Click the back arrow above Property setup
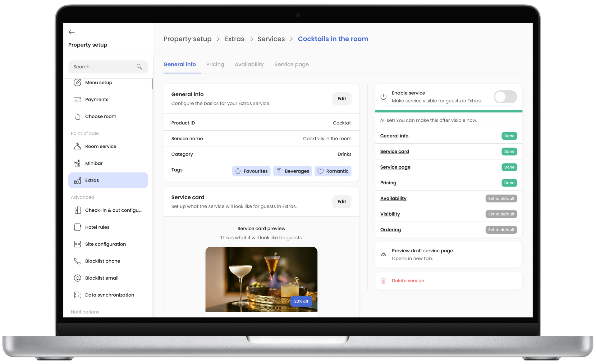This screenshot has height=364, width=596. pyautogui.click(x=71, y=32)
